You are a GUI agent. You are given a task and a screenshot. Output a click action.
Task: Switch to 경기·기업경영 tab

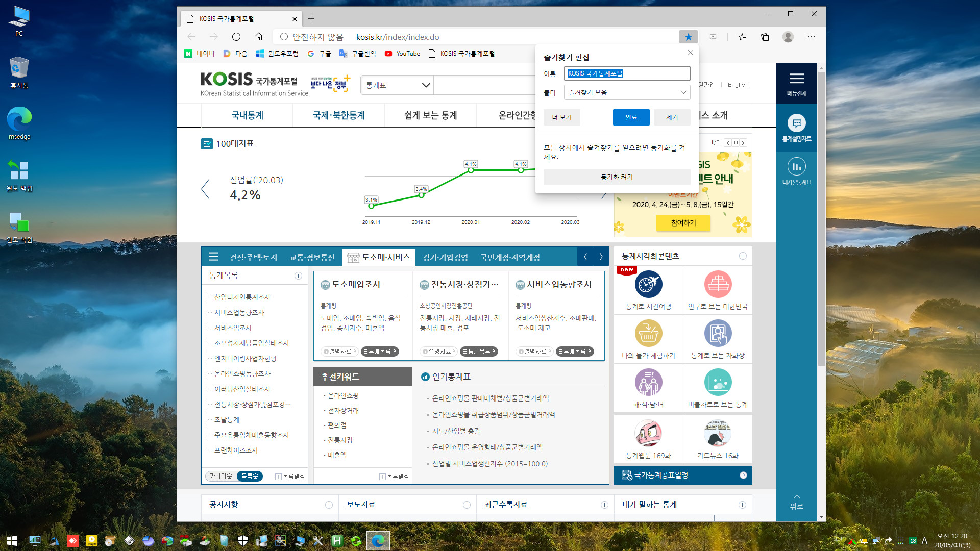click(x=445, y=258)
